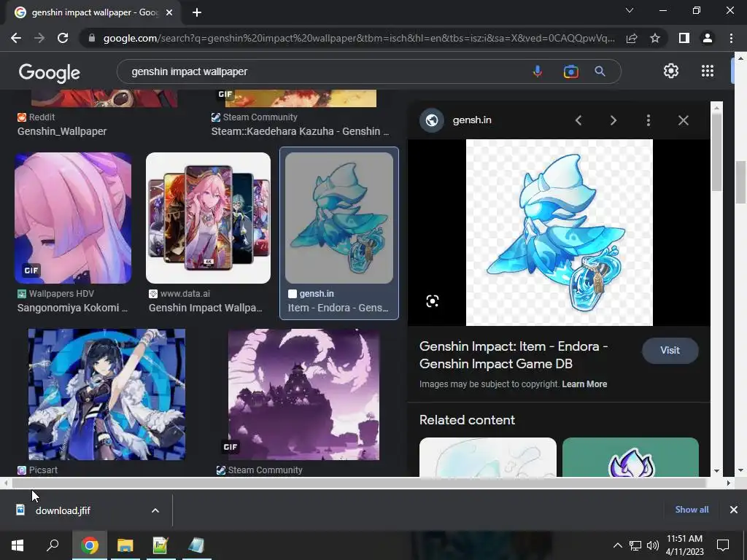Open Google quick settings gear
This screenshot has width=747, height=560.
click(671, 71)
